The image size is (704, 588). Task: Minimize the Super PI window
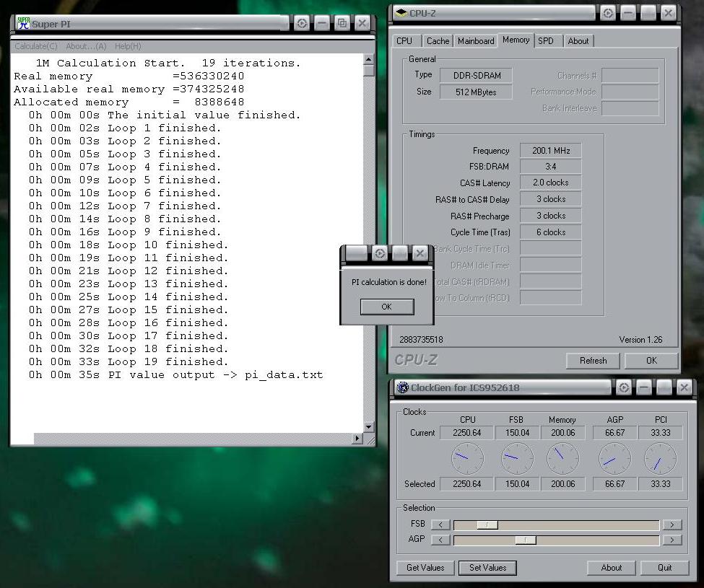[321, 23]
